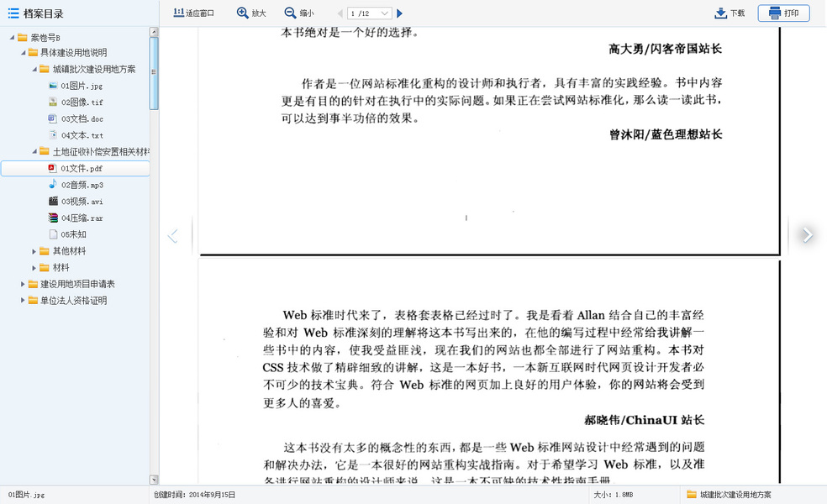
Task: Show previous document with left chevron
Action: point(173,236)
